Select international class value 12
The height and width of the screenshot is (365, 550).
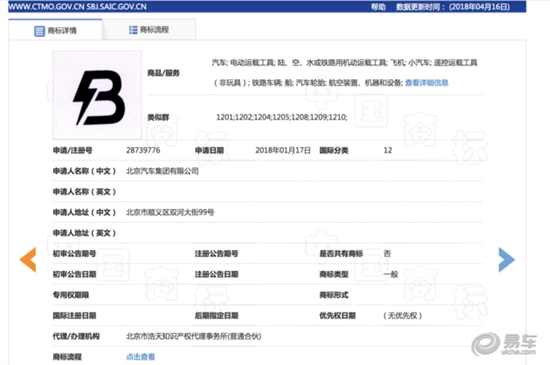388,150
